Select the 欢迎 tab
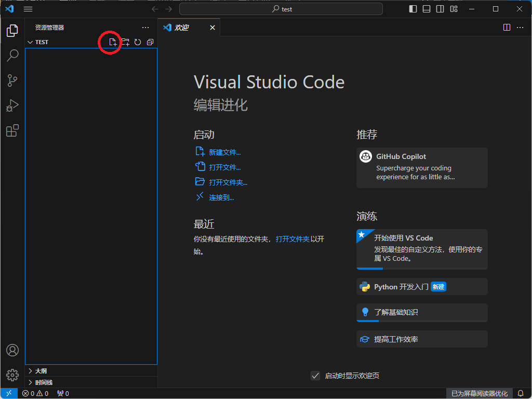 click(x=189, y=28)
